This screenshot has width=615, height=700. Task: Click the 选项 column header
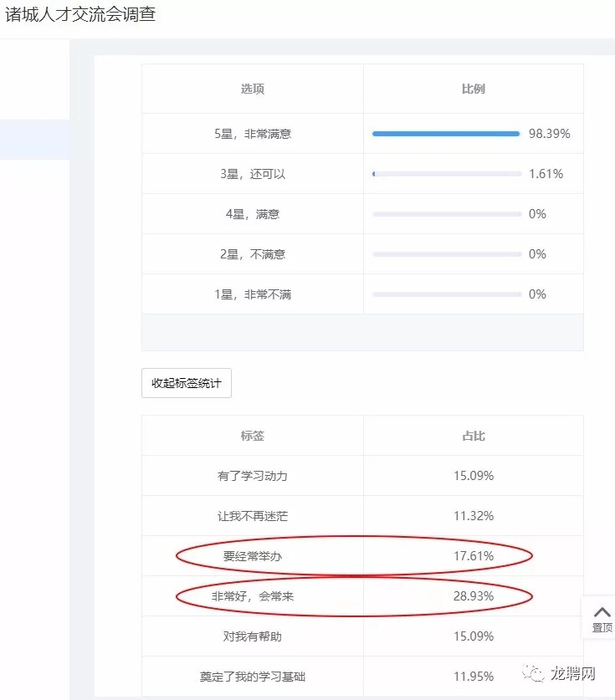(253, 89)
